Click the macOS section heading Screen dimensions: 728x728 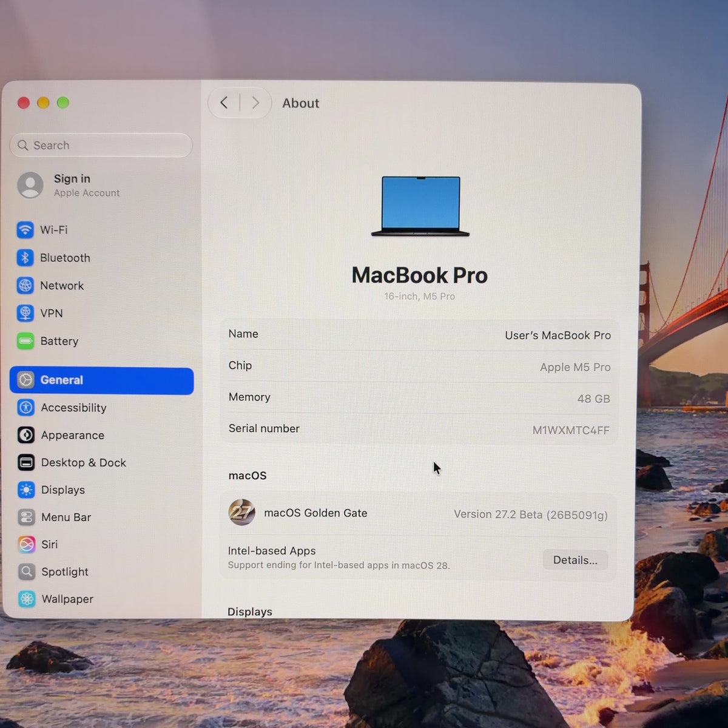pos(248,476)
